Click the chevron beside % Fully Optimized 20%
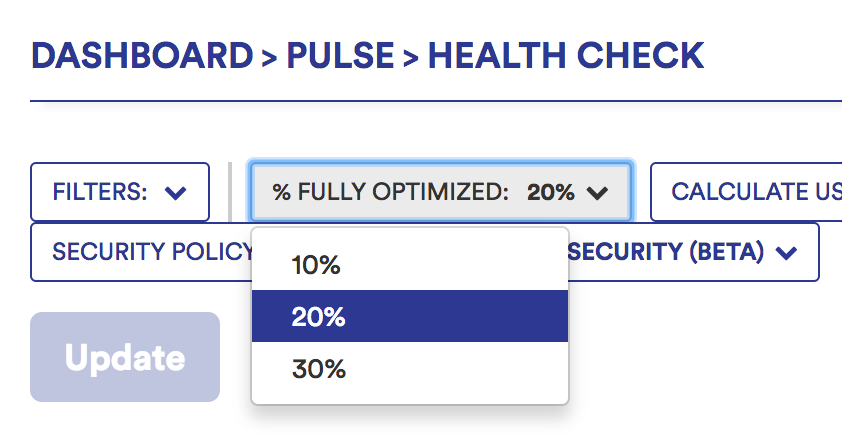The width and height of the screenshot is (842, 438). pos(598,193)
